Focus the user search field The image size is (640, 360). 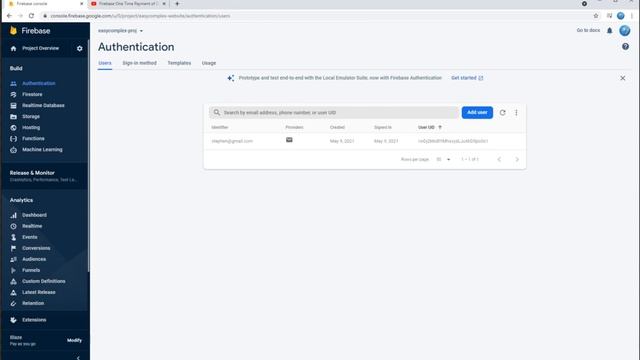334,112
